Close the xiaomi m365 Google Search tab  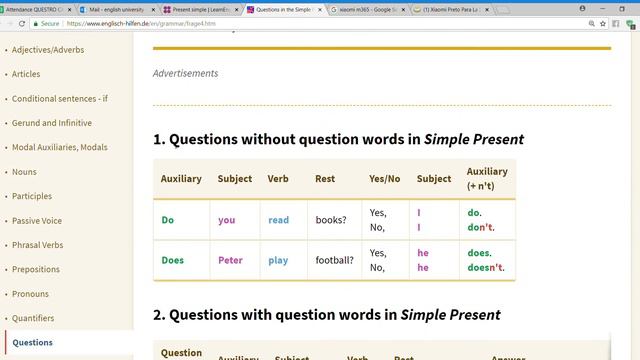pyautogui.click(x=403, y=9)
